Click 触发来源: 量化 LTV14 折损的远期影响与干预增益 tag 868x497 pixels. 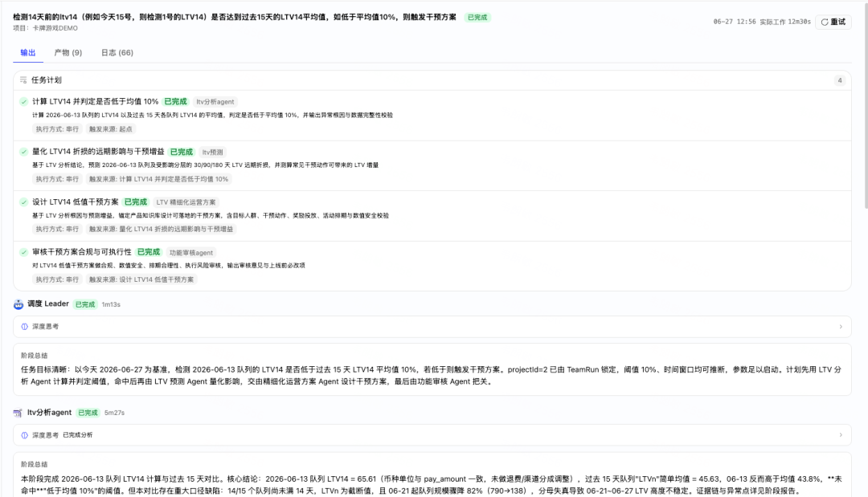click(161, 229)
